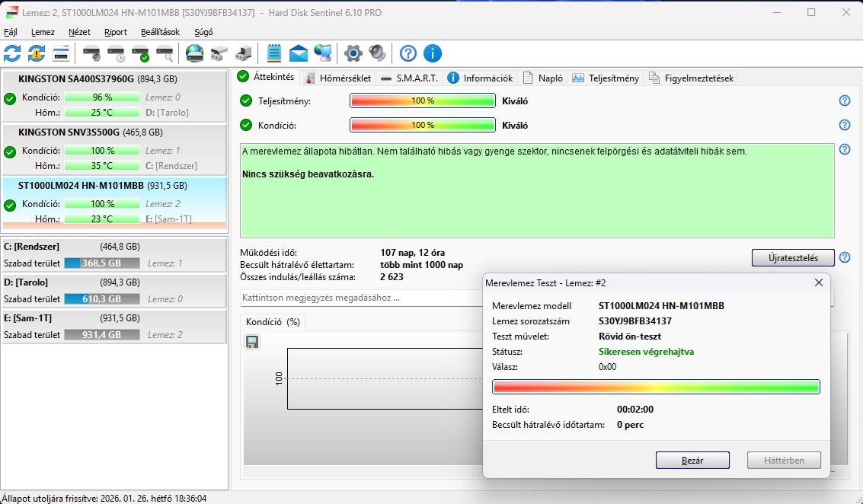
Task: Click the 2 623 start/stop count
Action: 392,277
